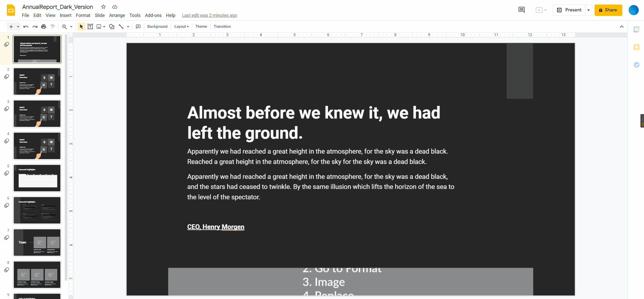Open the Layout dropdown options
This screenshot has height=299, width=644.
tap(181, 26)
